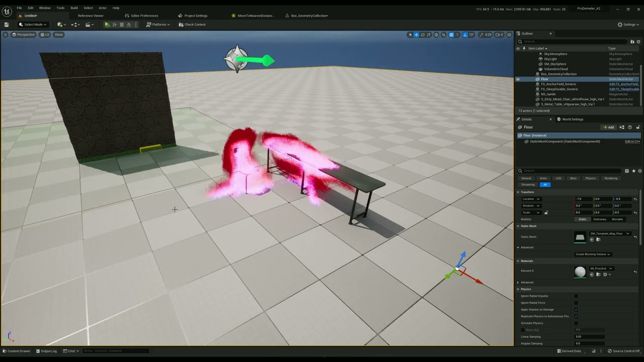Activate the Scale tool in viewport
This screenshot has height=362, width=644.
click(x=428, y=35)
